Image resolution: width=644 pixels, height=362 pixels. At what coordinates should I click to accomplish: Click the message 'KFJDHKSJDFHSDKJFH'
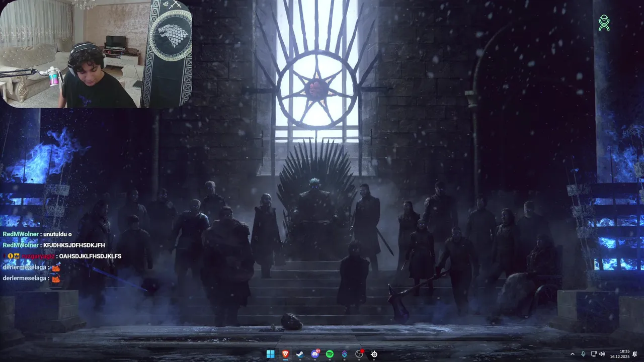74,245
